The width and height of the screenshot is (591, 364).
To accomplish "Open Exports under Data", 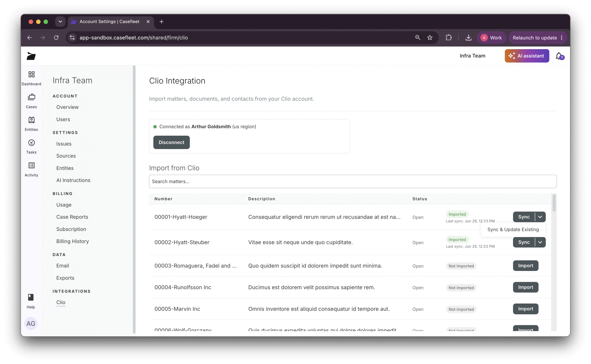I will click(x=65, y=278).
